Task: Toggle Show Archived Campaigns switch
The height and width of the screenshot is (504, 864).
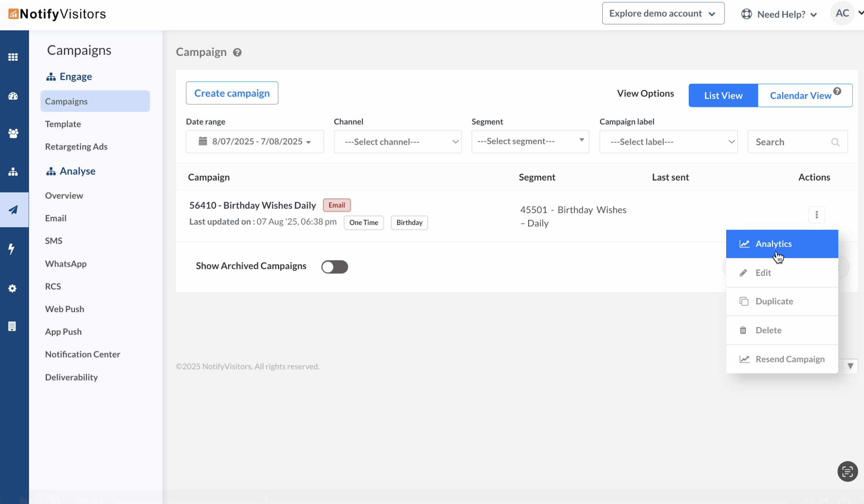Action: coord(334,267)
